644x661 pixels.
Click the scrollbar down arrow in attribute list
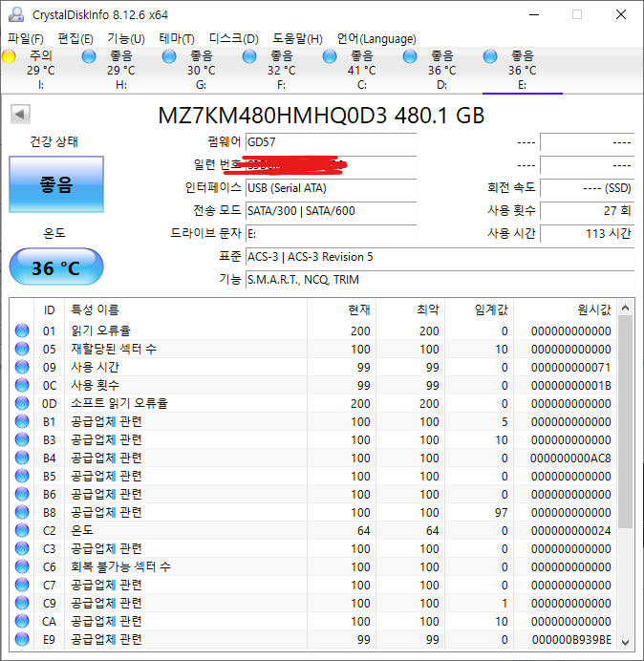[626, 642]
